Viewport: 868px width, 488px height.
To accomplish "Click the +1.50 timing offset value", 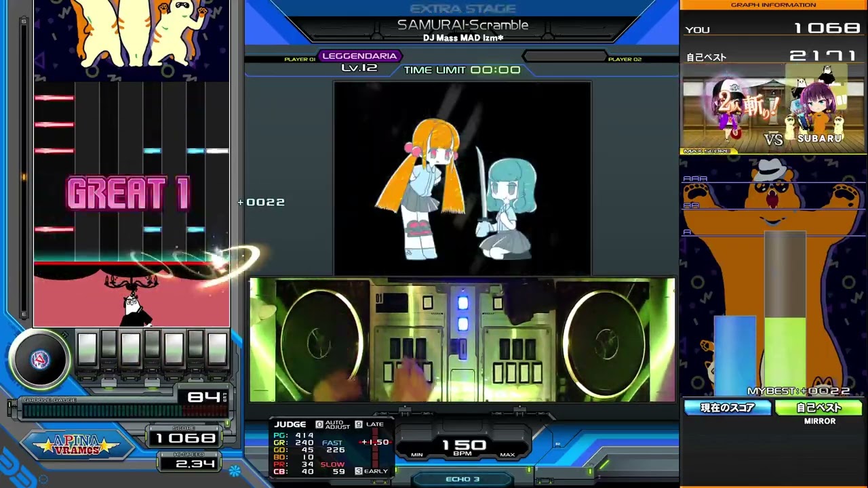I will 375,442.
